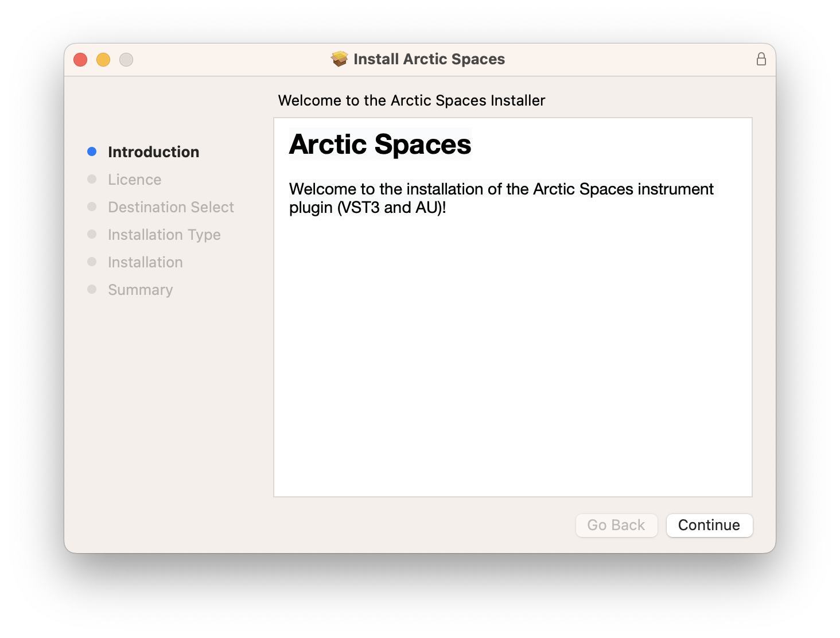Click the greyed-out zoom window button
The width and height of the screenshot is (840, 638).
(x=126, y=60)
